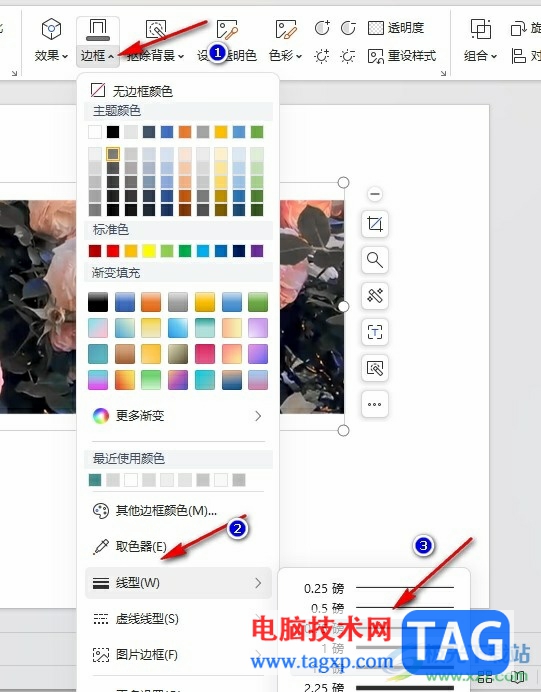Image resolution: width=541 pixels, height=692 pixels.
Task: Select the highlighted dark gray swatch
Action: coord(113,154)
